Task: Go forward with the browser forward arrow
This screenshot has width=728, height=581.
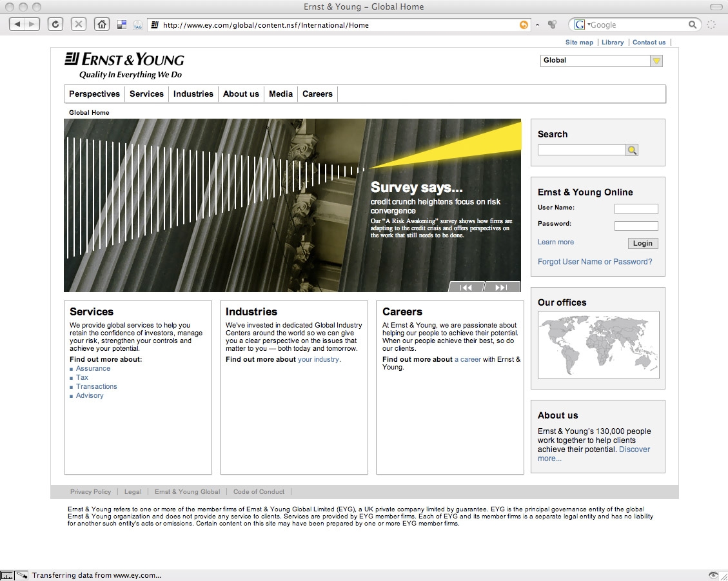Action: point(32,24)
